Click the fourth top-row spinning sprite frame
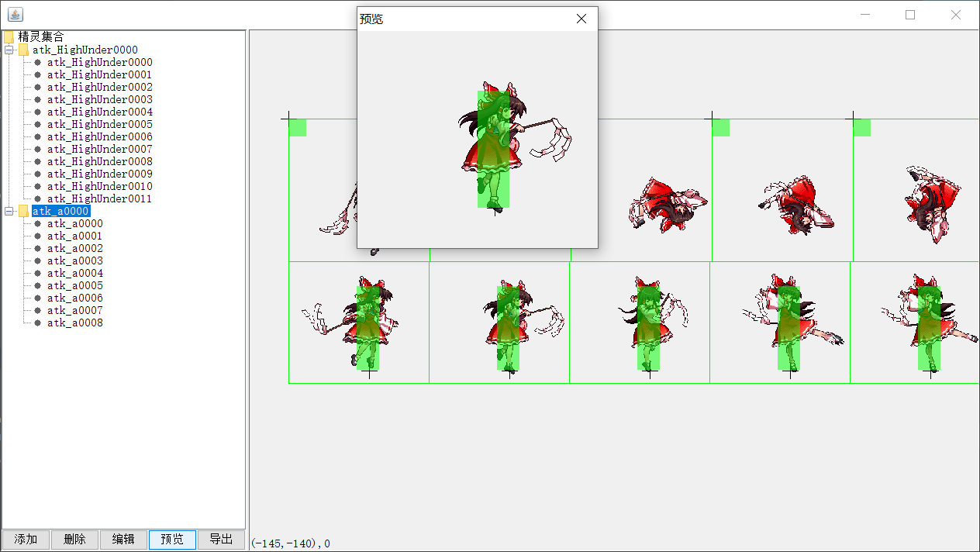 [x=798, y=205]
